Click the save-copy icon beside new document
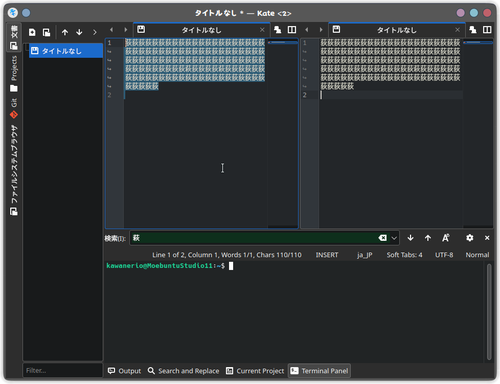 tap(46, 32)
